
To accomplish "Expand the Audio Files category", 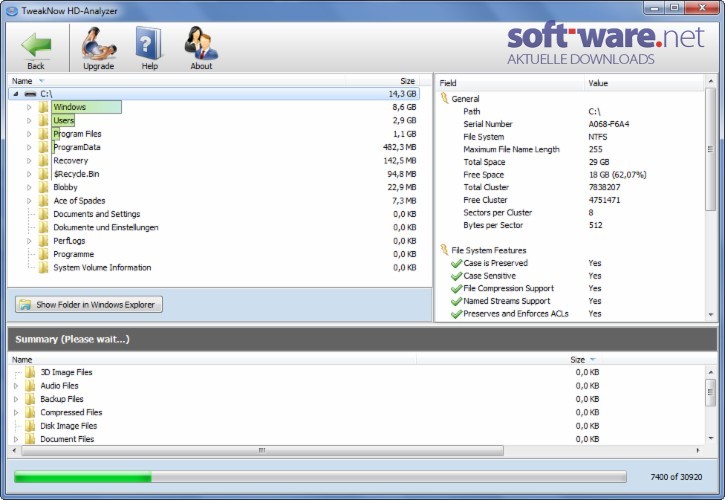I will [16, 386].
